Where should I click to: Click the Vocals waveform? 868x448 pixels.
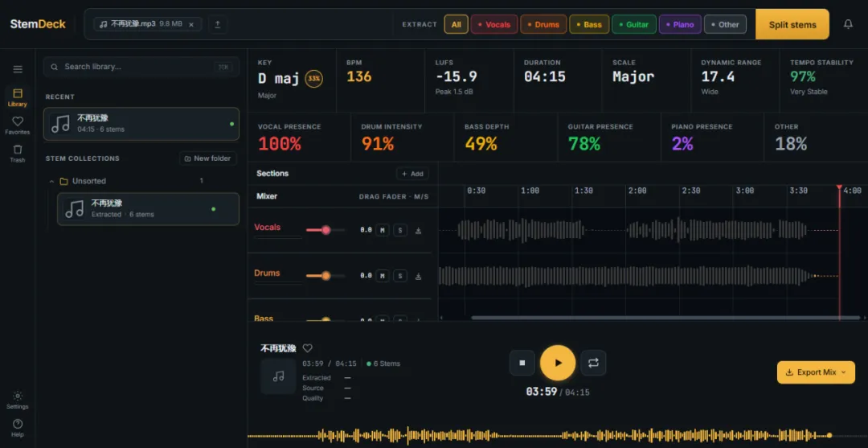638,230
